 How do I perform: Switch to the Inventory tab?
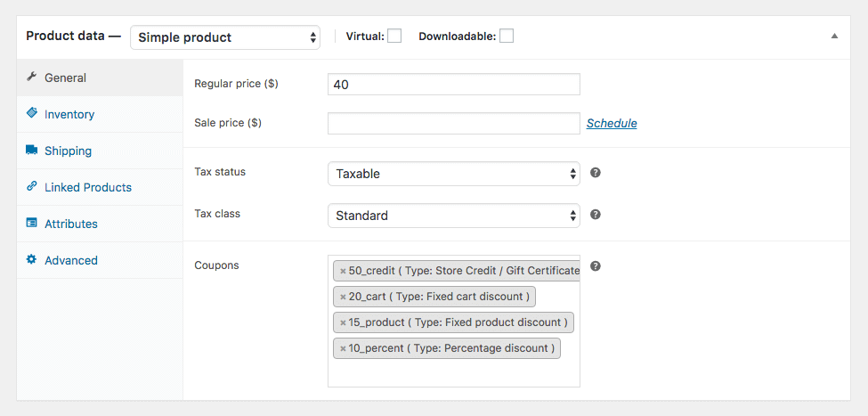[x=69, y=114]
